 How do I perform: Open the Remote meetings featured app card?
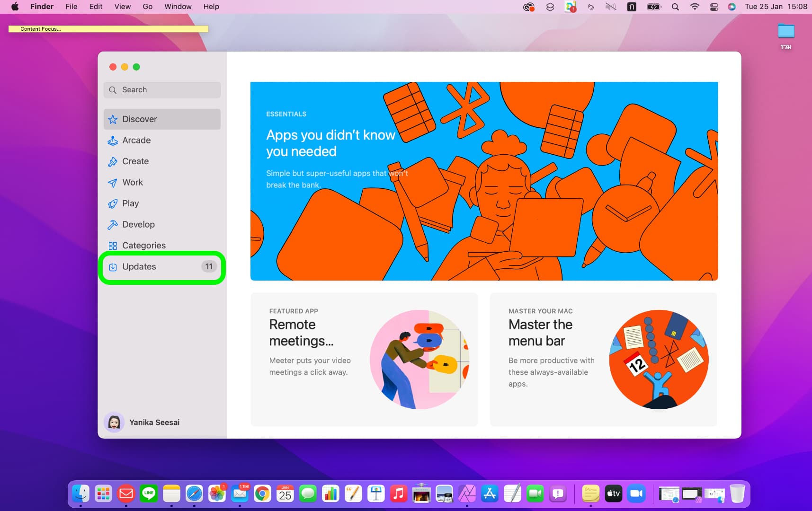(x=364, y=359)
